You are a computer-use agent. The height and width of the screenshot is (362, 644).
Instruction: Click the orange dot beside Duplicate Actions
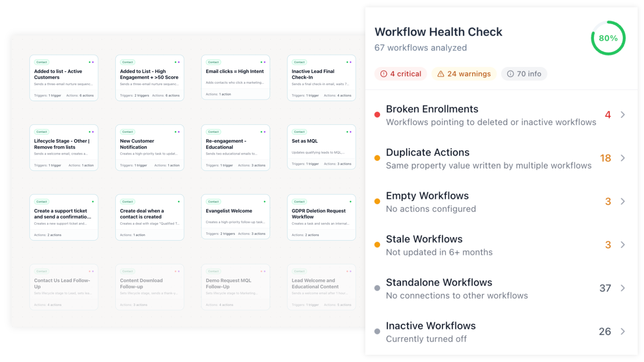tap(377, 158)
